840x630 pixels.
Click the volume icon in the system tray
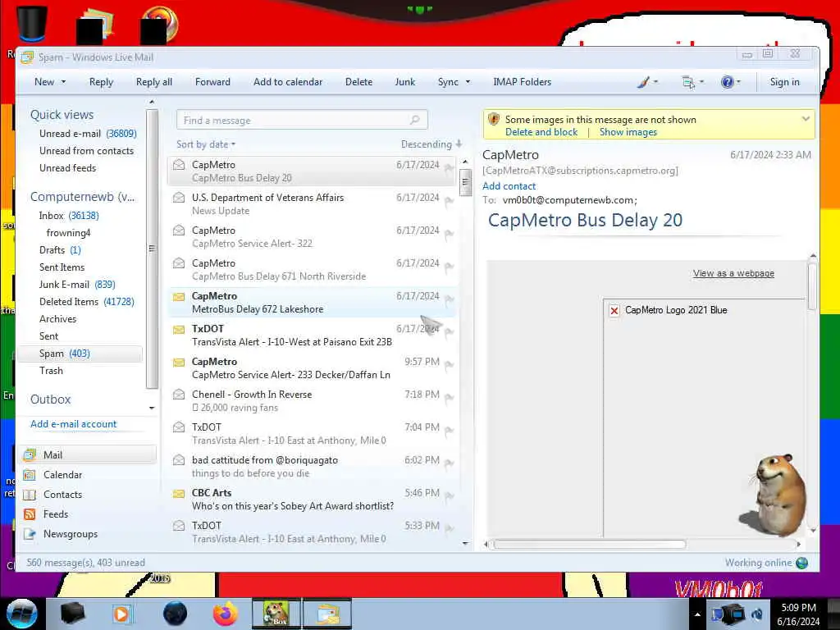pos(757,614)
